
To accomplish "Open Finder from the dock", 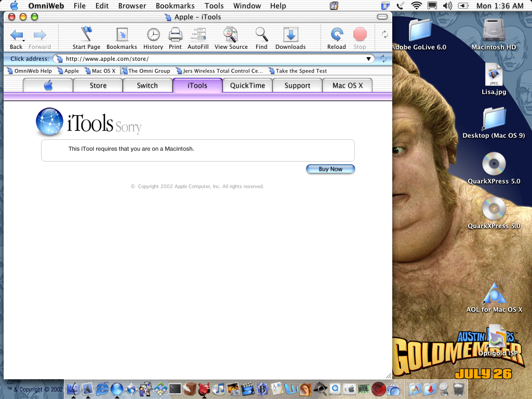I will [73, 389].
